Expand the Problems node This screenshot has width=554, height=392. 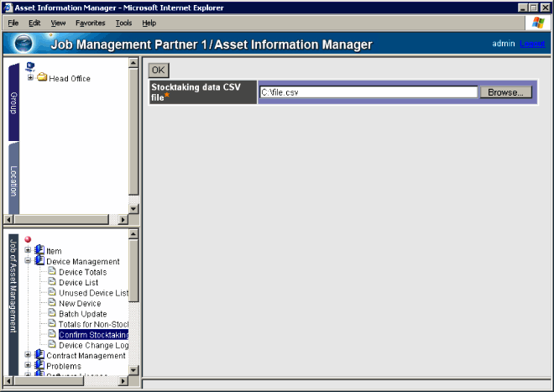coord(28,365)
